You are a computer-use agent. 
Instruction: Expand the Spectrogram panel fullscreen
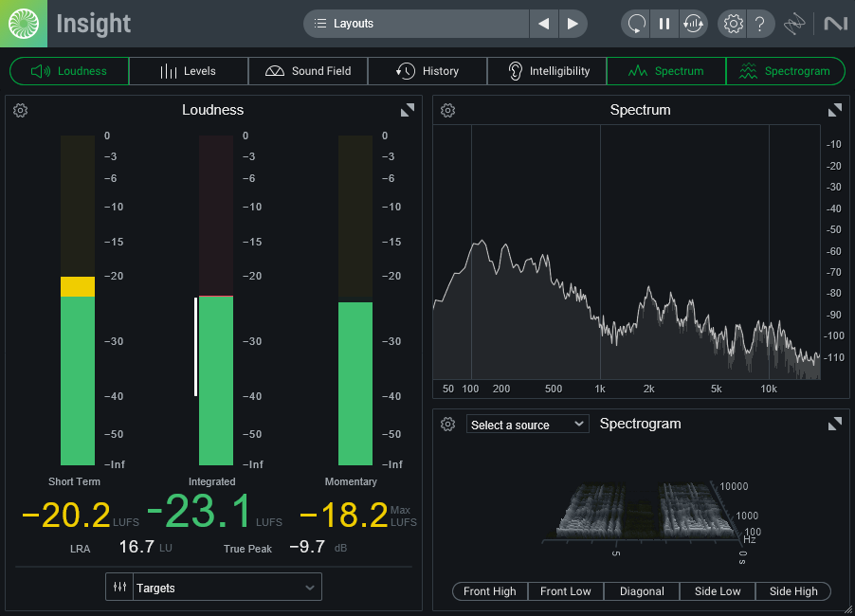tap(835, 424)
